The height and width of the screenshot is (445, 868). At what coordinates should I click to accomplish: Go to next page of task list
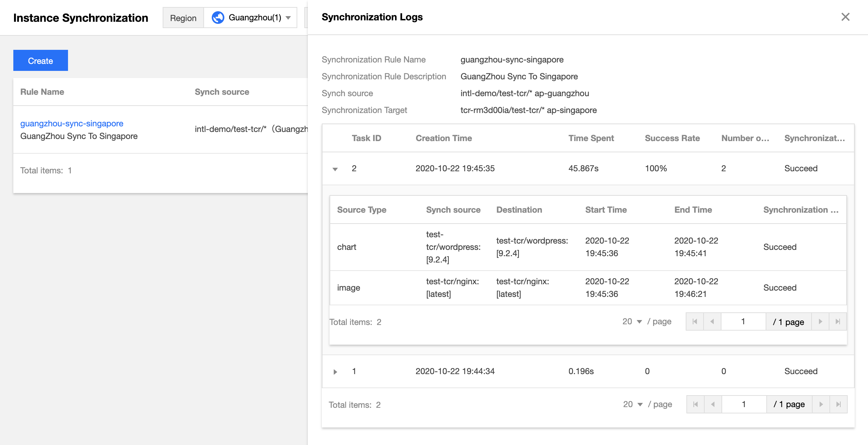(821, 404)
